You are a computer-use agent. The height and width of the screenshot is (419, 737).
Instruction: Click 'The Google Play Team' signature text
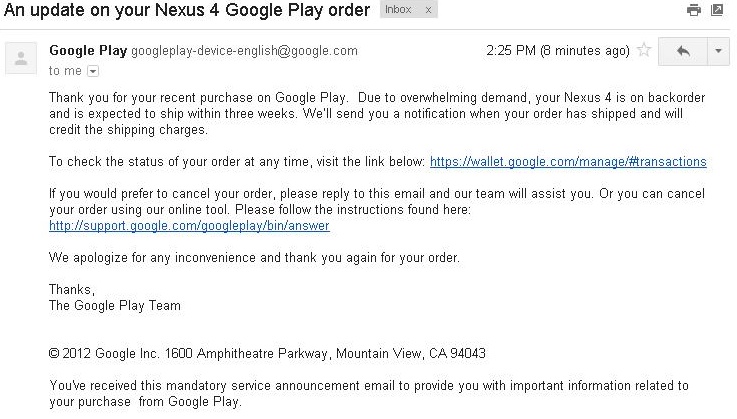115,305
